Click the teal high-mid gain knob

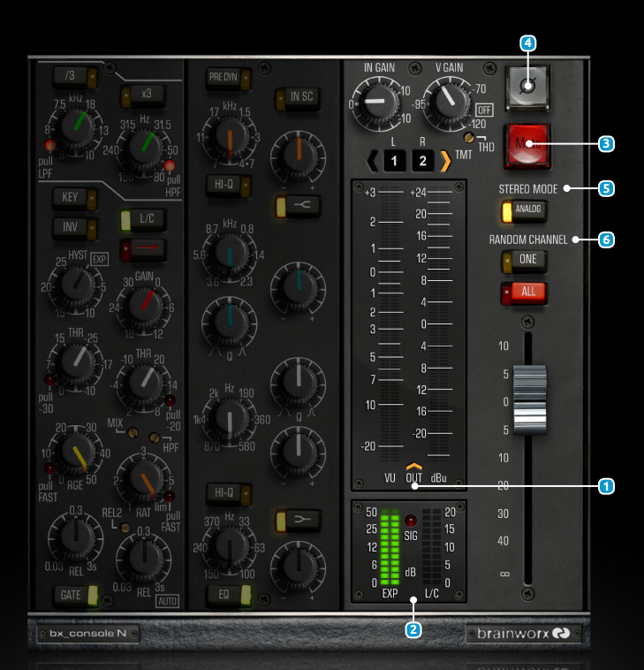[298, 286]
